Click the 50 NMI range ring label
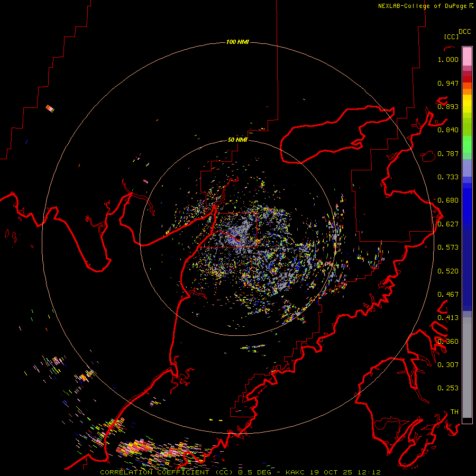476x476 pixels. point(237,140)
